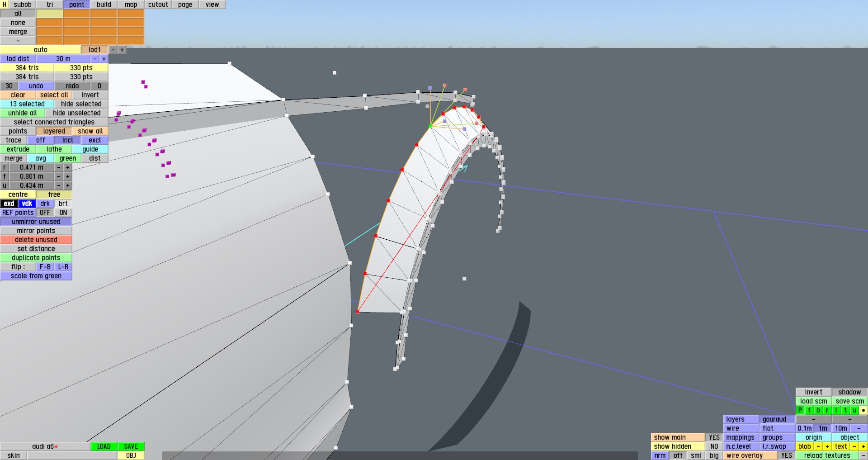Undo the last edit
Image resolution: width=868 pixels, height=460 pixels.
tap(36, 86)
